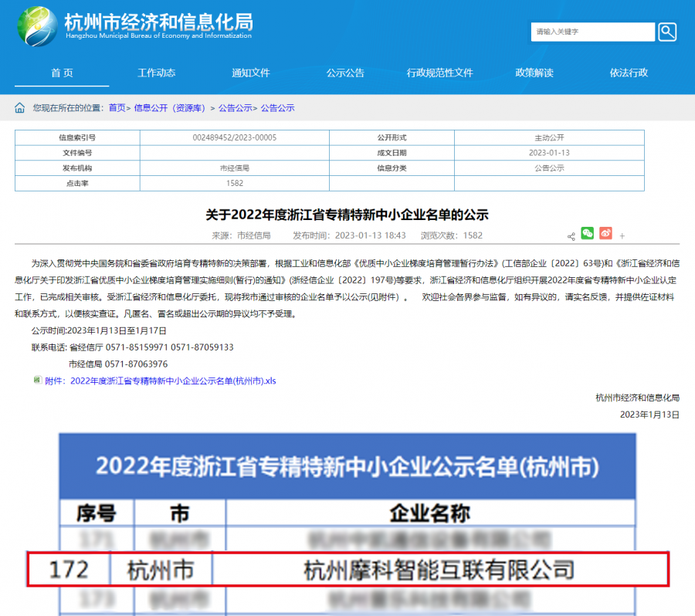Click the site title 杭州市经济和信息化局
Image resolution: width=695 pixels, height=616 pixels.
coord(158,22)
